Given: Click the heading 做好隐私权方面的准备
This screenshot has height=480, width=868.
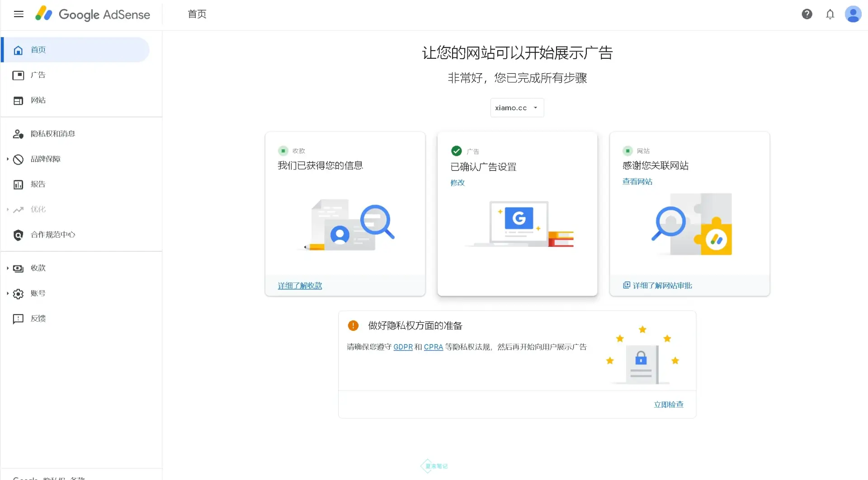Looking at the screenshot, I should pyautogui.click(x=415, y=325).
